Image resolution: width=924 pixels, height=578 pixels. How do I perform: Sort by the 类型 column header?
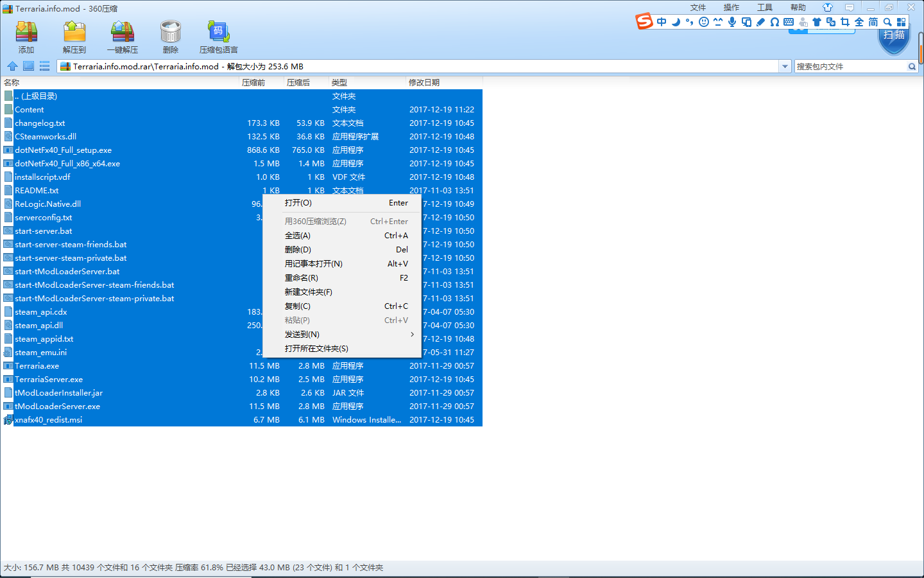point(366,82)
